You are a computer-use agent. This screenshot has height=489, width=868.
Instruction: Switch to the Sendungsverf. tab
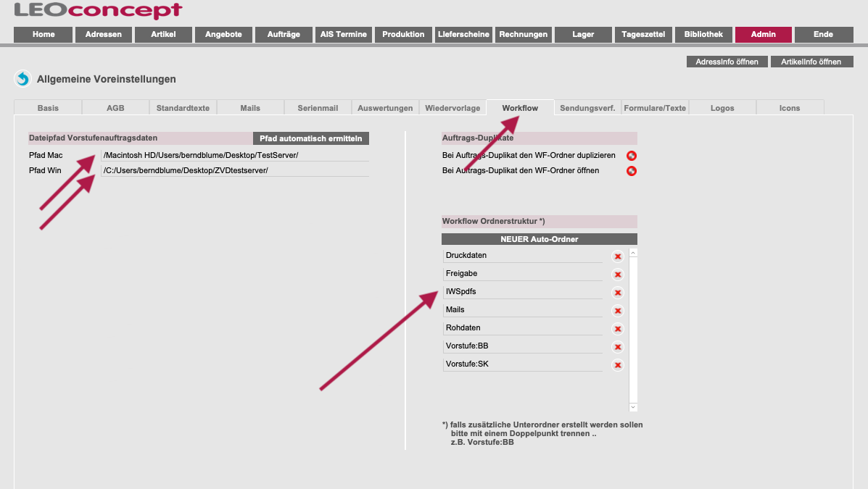click(587, 108)
